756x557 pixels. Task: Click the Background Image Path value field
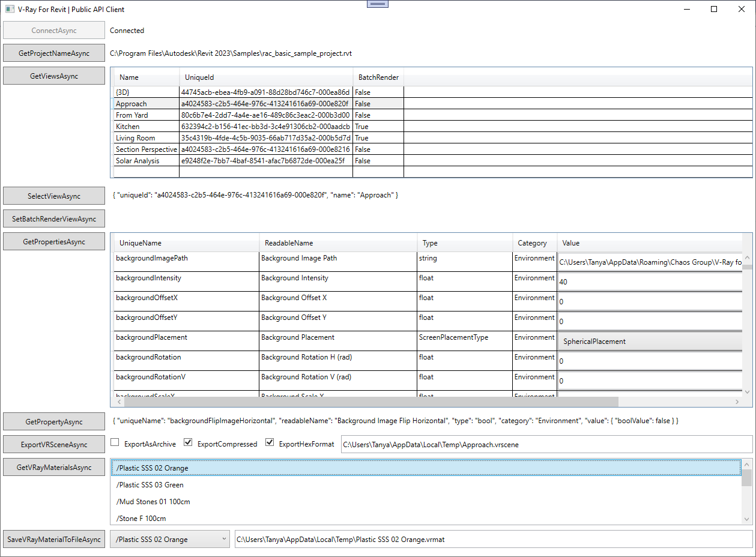(x=650, y=262)
